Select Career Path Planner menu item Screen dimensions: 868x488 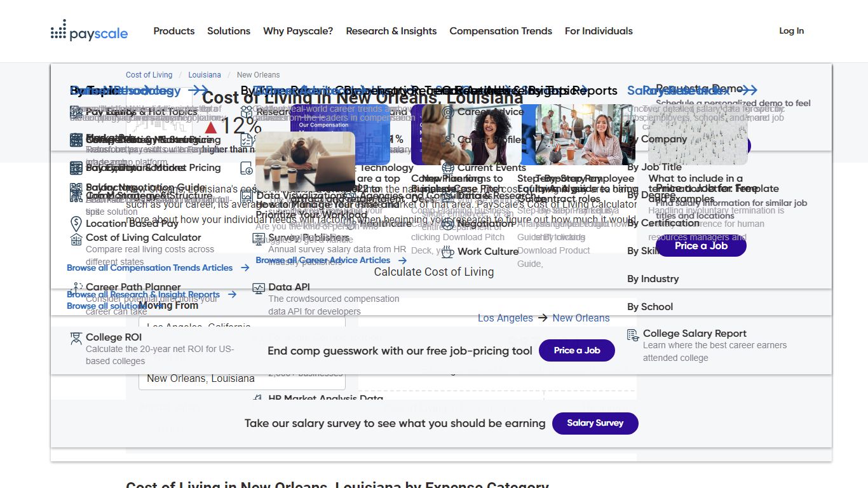(x=133, y=287)
